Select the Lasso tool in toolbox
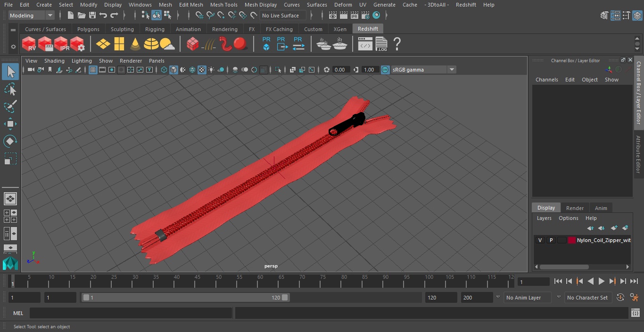Viewport: 644px width, 332px height. pos(10,89)
